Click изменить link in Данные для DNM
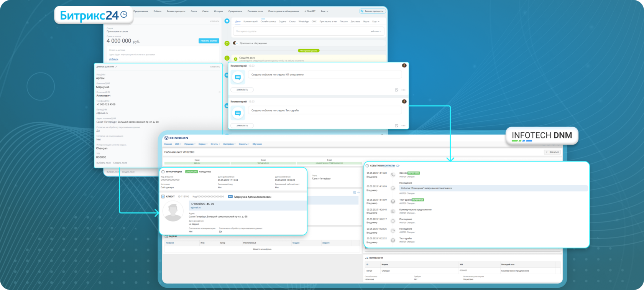 [x=215, y=67]
